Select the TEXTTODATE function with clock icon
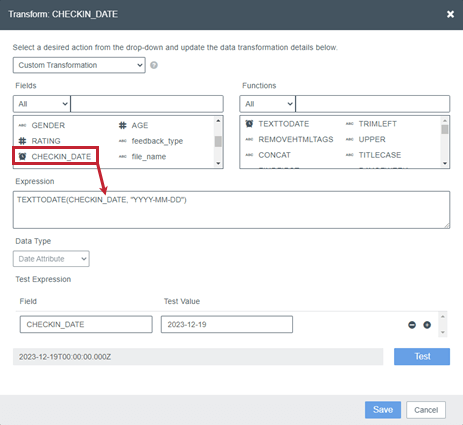 click(x=277, y=124)
